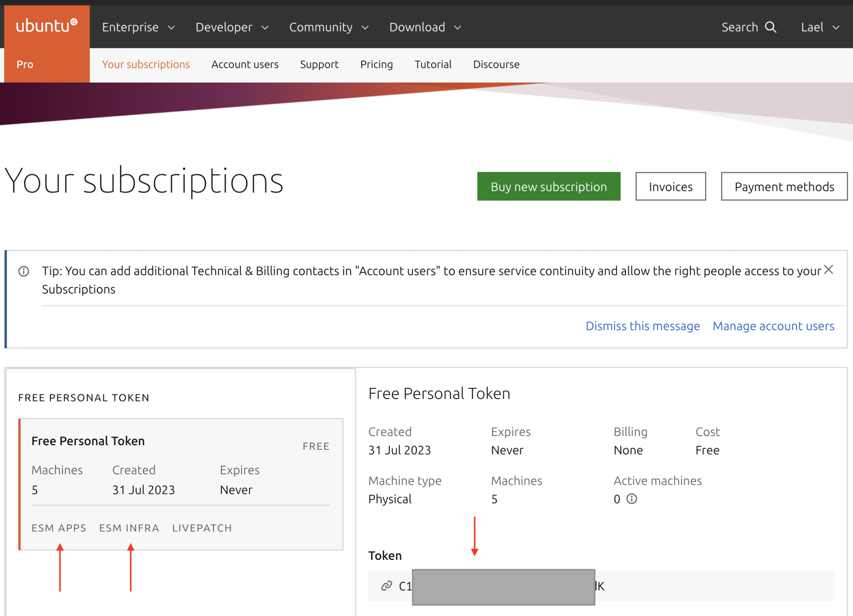Viewport: 853px width, 616px height.
Task: Click the Ubuntu logo
Action: pyautogui.click(x=47, y=26)
